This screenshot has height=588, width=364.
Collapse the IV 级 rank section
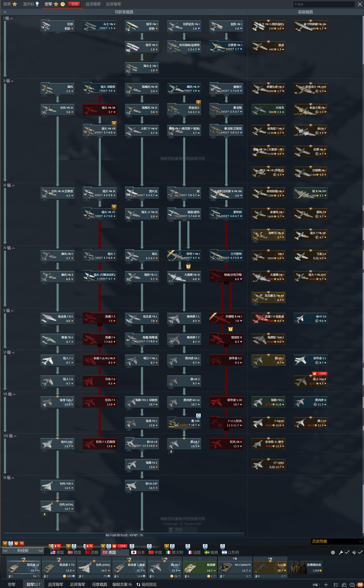tap(9, 248)
